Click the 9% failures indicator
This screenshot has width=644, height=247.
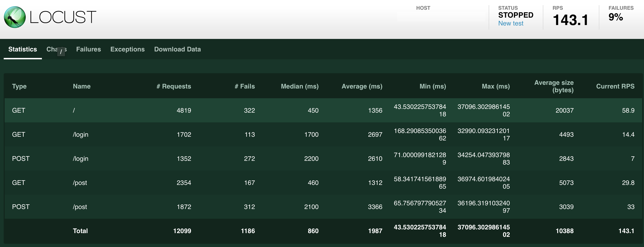(x=616, y=17)
